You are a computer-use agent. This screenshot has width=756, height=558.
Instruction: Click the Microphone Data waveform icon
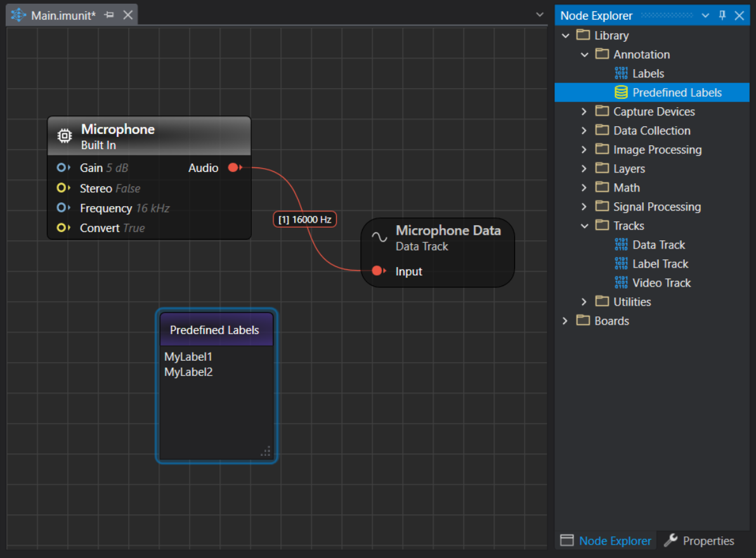tap(379, 237)
